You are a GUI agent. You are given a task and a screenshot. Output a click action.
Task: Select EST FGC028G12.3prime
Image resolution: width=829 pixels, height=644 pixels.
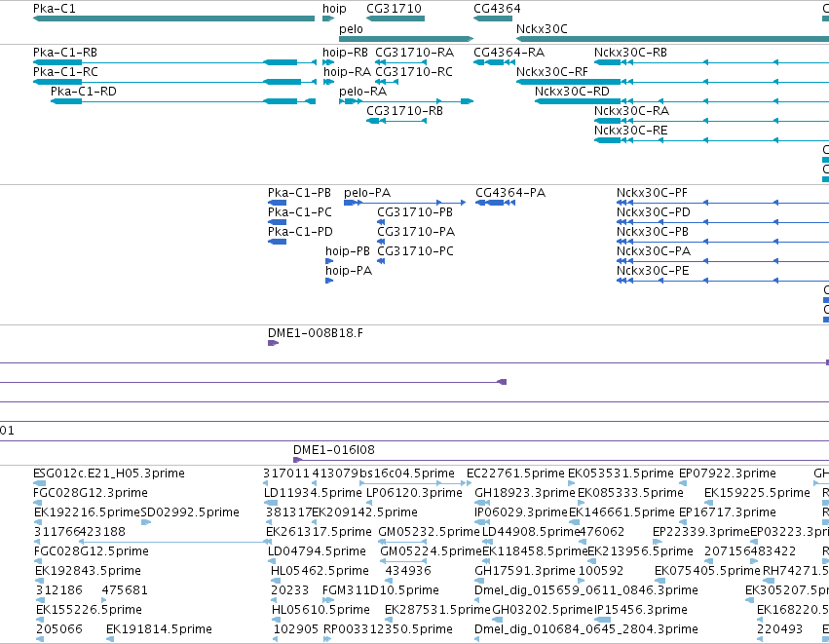38,503
